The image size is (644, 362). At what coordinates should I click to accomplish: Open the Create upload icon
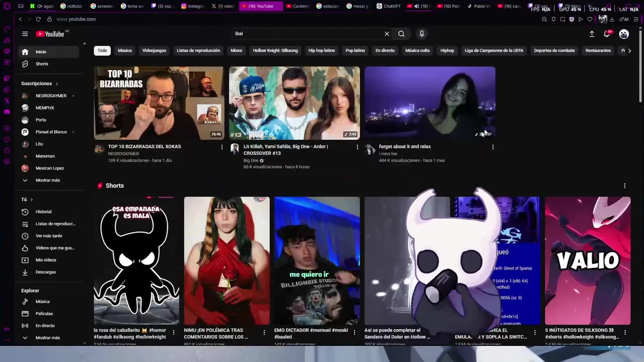(x=592, y=34)
